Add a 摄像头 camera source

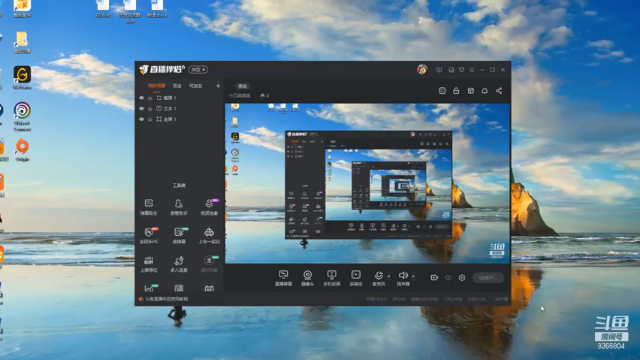point(307,278)
